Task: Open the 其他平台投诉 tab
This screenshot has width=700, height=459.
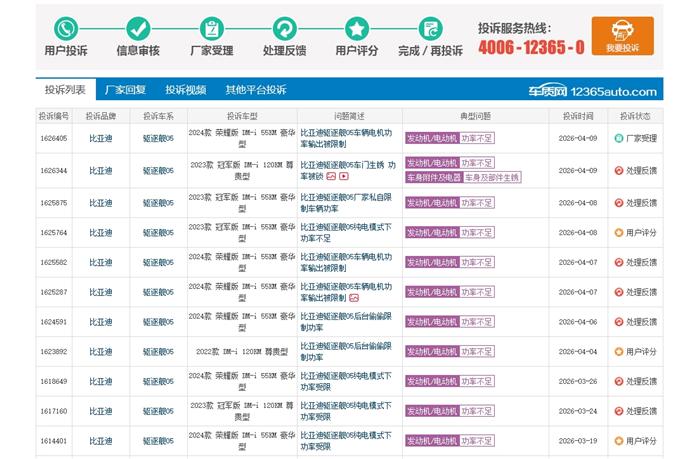Action: [255, 90]
